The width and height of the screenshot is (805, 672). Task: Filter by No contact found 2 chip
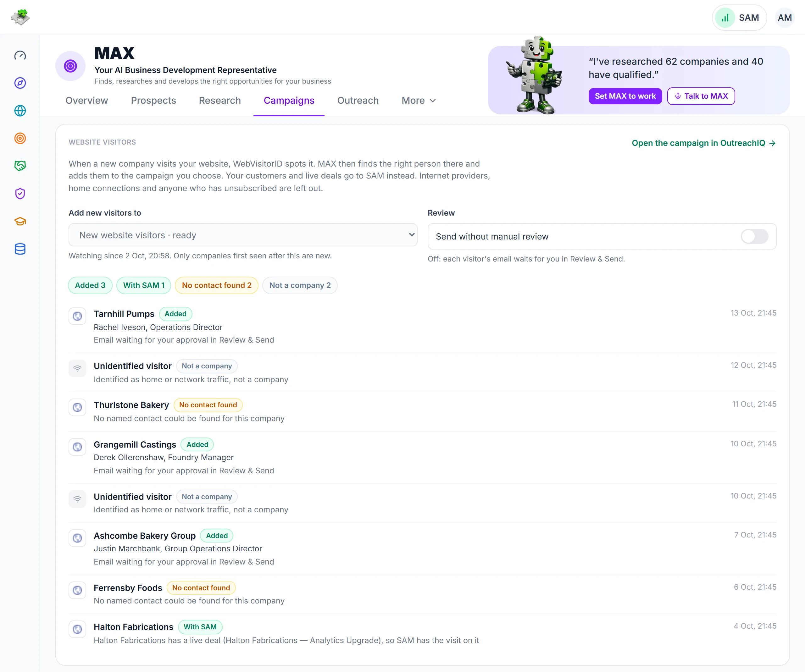(217, 285)
